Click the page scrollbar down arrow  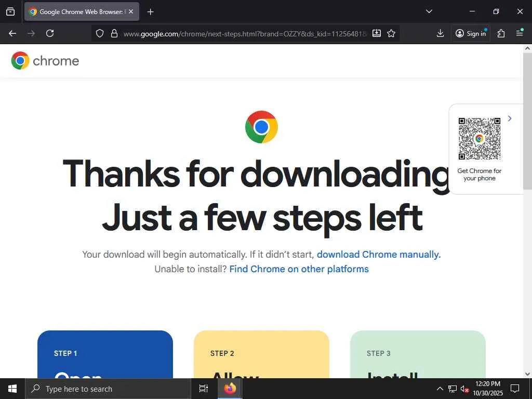(x=527, y=374)
